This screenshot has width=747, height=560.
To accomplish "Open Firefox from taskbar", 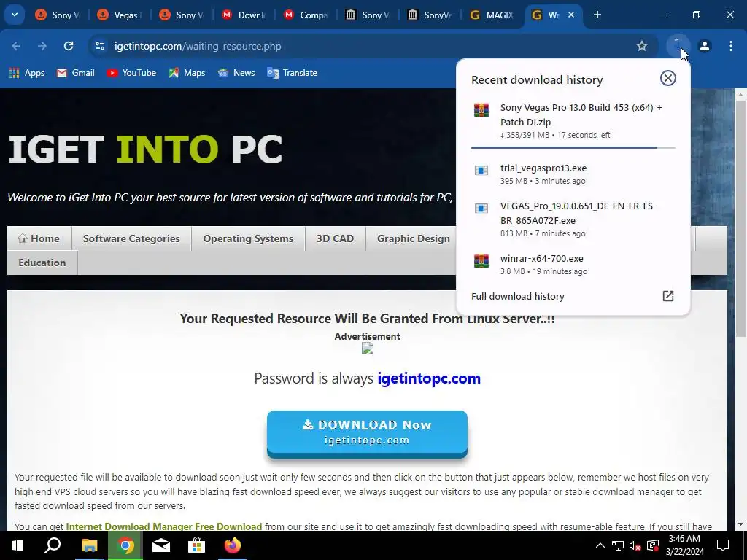I will coord(233,545).
